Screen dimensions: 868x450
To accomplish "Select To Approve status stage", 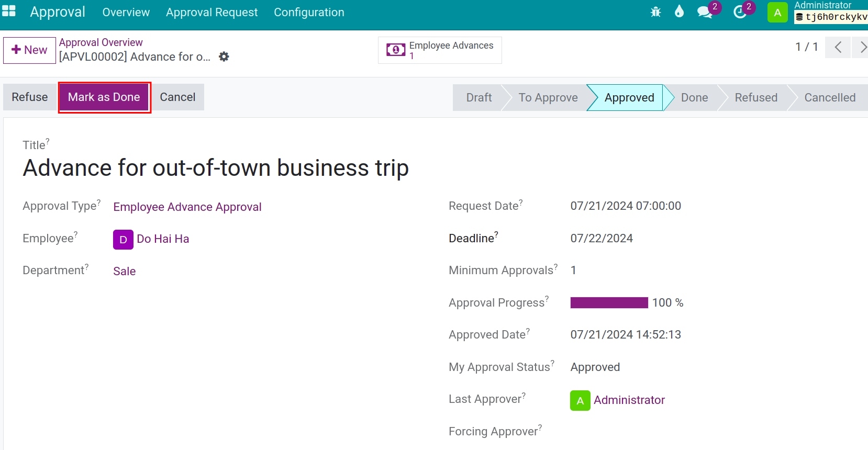I will coord(548,98).
